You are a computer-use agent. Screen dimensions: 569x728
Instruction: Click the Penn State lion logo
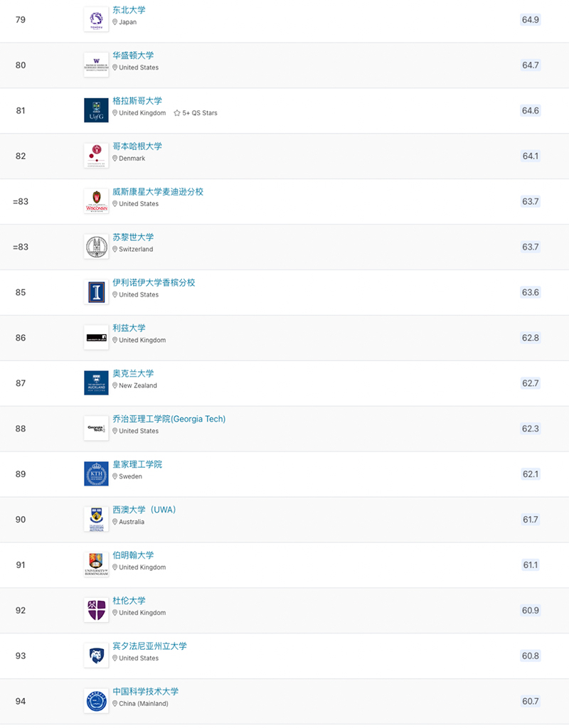[96, 655]
